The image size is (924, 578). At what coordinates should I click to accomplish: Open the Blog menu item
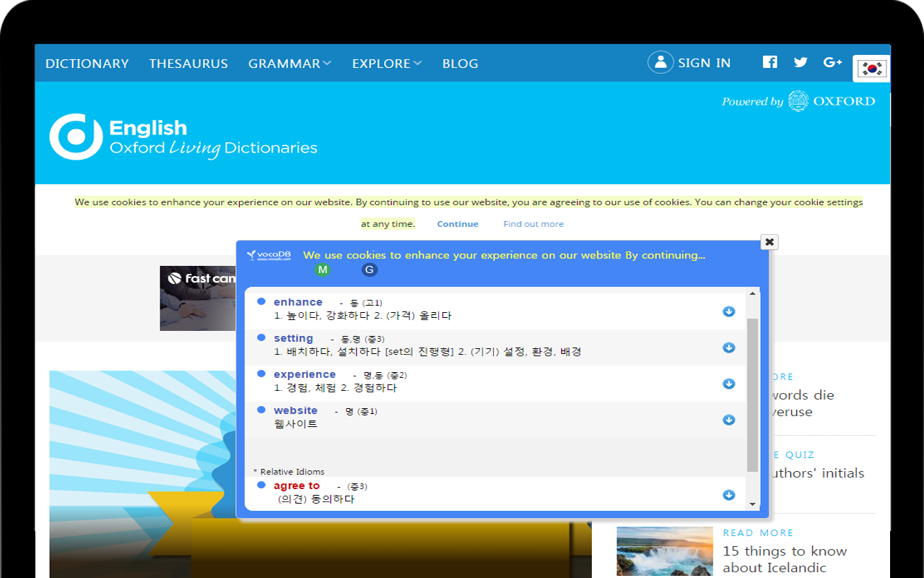[461, 64]
